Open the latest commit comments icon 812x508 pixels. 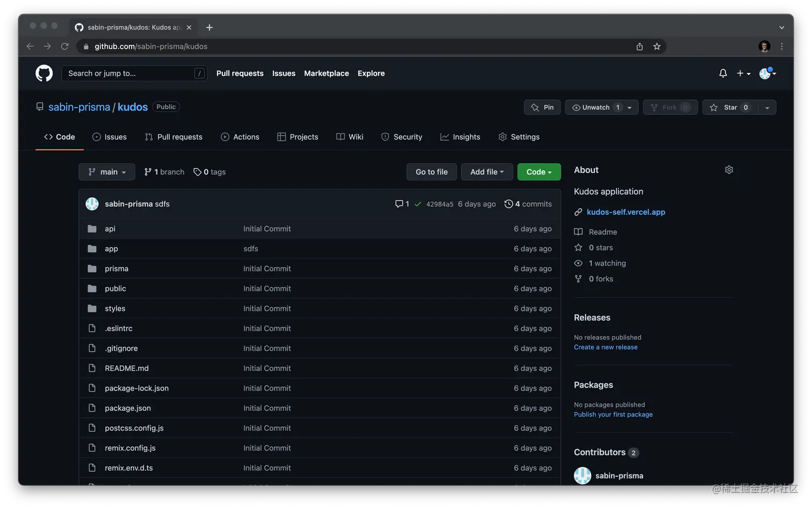pyautogui.click(x=402, y=204)
